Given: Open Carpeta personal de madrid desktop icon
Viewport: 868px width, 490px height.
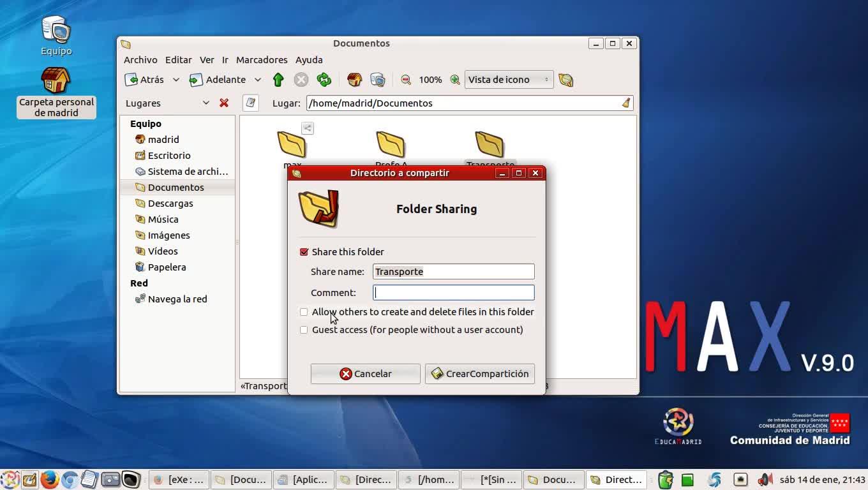Looking at the screenshot, I should pyautogui.click(x=56, y=93).
